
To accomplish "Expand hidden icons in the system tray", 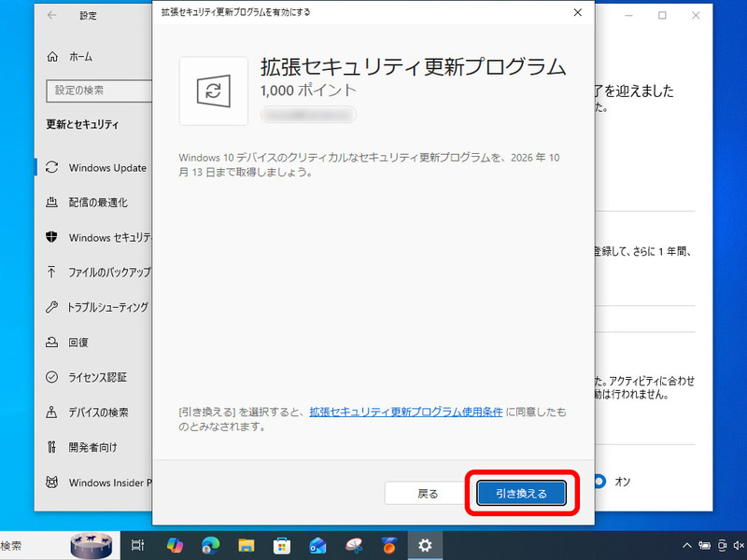I will pos(686,545).
